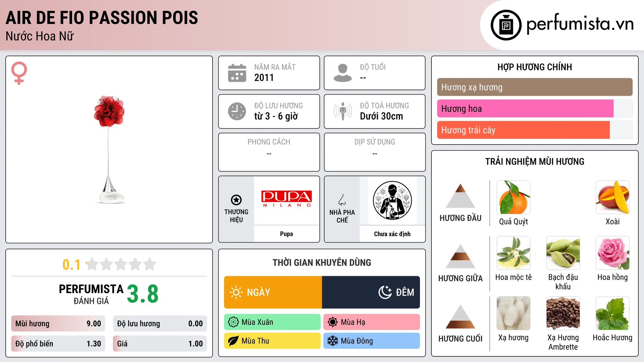Click the flower icon for Mùa Xuân
The height and width of the screenshot is (362, 644).
click(233, 322)
